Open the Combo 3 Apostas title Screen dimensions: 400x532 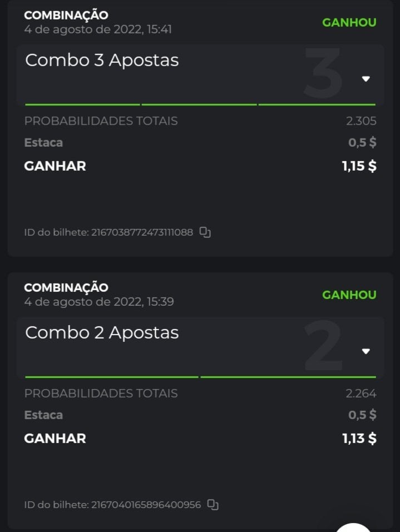coord(102,60)
